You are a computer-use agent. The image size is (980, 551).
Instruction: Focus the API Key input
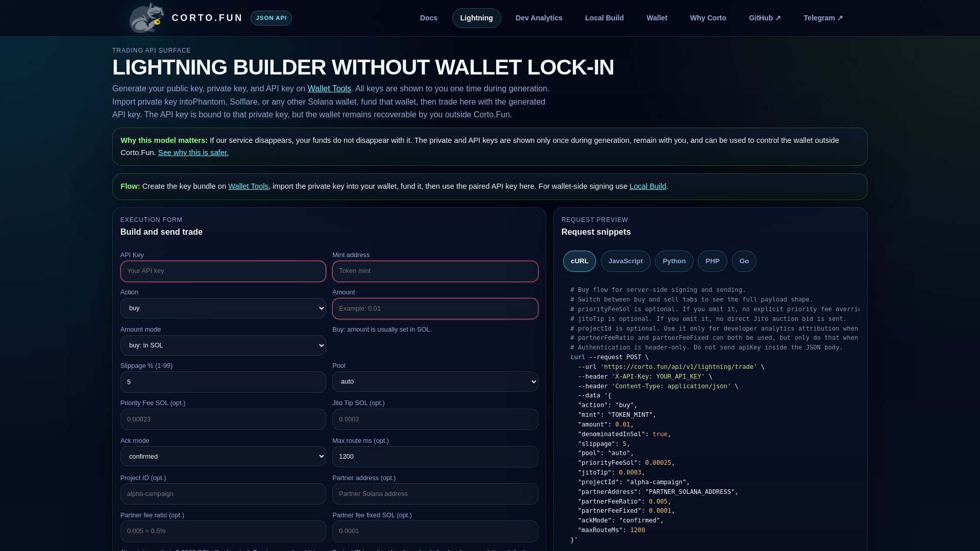[223, 271]
